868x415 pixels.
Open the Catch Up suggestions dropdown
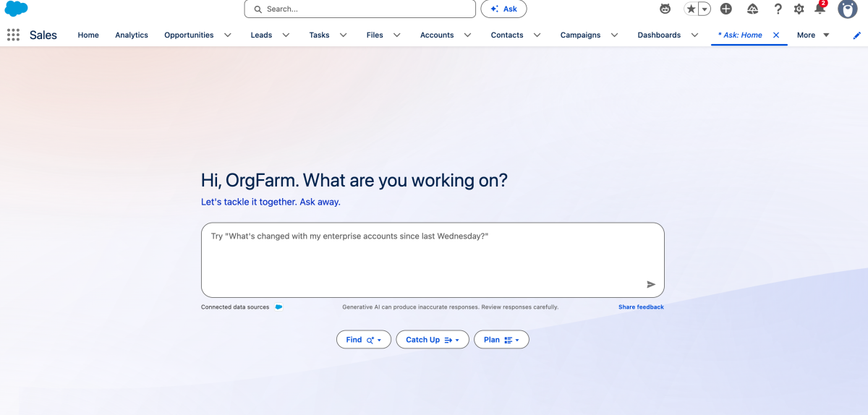click(x=433, y=340)
